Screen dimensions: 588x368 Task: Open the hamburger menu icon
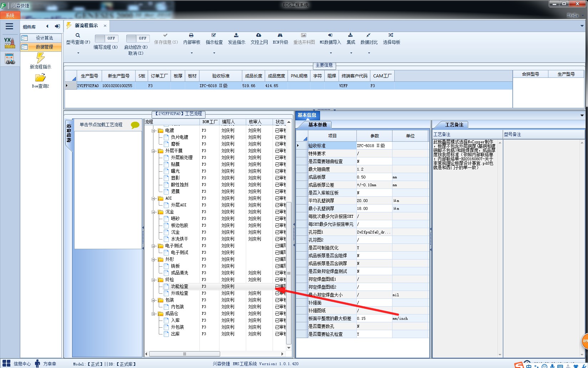coord(9,26)
